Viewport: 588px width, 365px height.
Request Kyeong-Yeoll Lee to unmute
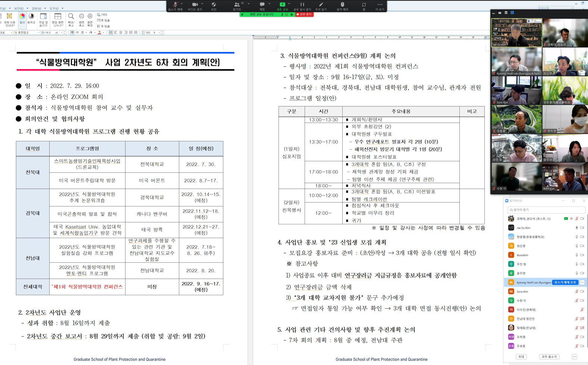point(565,283)
